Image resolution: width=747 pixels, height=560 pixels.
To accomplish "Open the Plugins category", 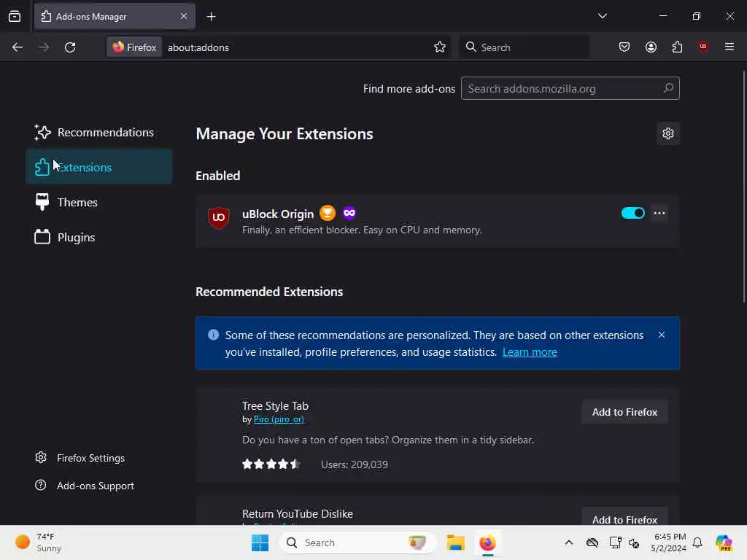I will pyautogui.click(x=99, y=237).
